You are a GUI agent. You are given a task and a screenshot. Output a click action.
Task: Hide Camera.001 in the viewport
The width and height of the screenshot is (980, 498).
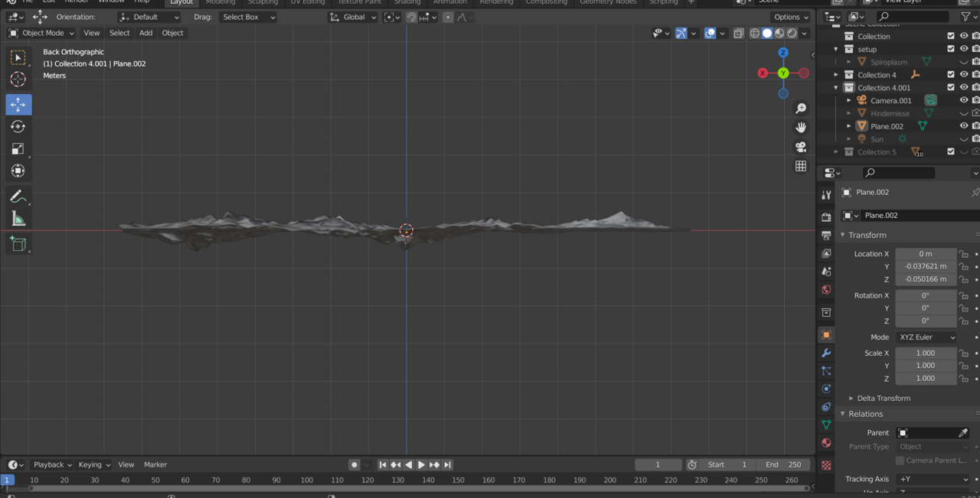[x=964, y=100]
